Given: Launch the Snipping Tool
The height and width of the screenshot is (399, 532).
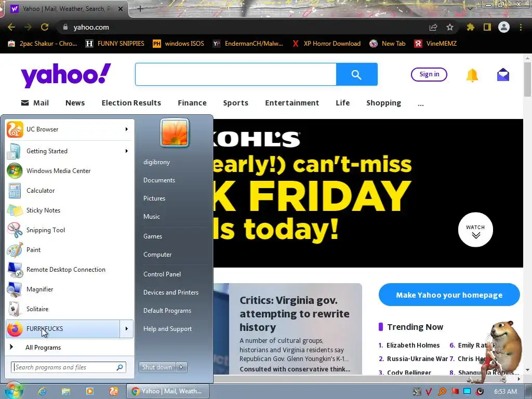Looking at the screenshot, I should point(70,230).
